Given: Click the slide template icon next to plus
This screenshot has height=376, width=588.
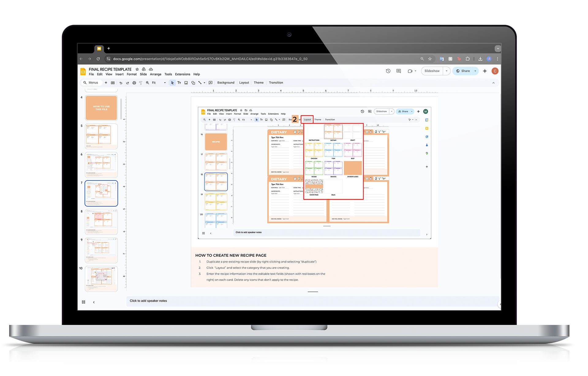Looking at the screenshot, I should 113,83.
